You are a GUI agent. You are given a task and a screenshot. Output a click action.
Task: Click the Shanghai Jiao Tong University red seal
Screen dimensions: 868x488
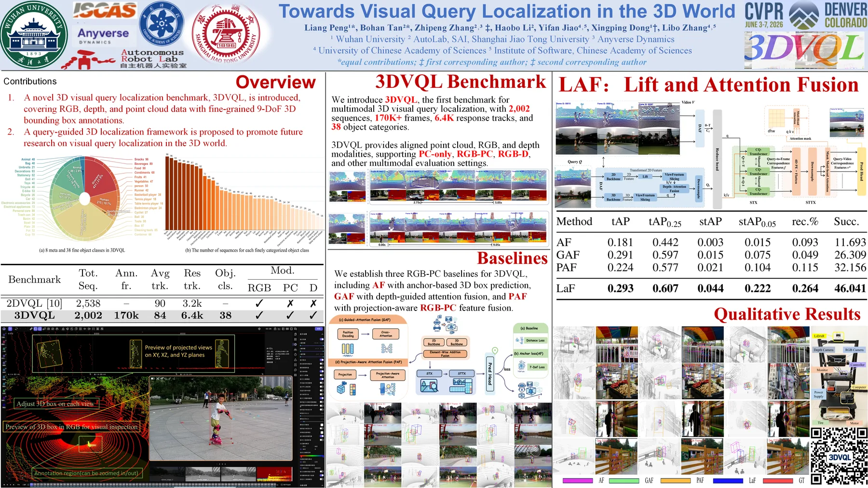point(226,34)
